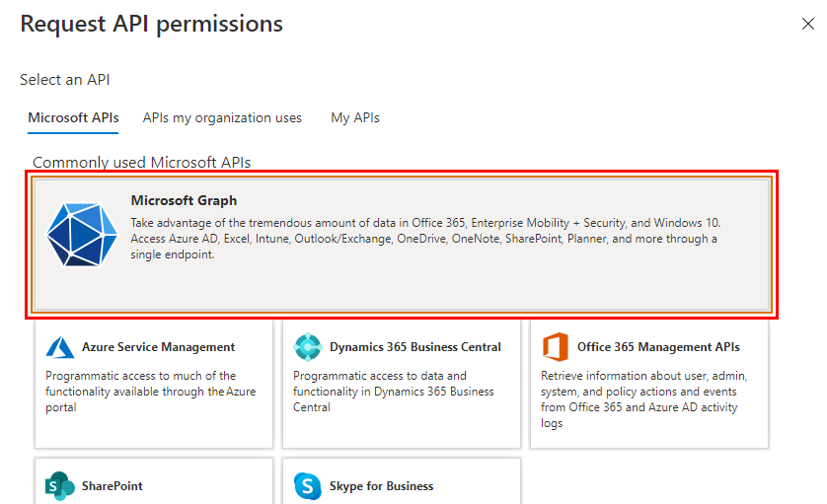827x504 pixels.
Task: Click the Microsoft Graph description text
Action: coord(424,239)
